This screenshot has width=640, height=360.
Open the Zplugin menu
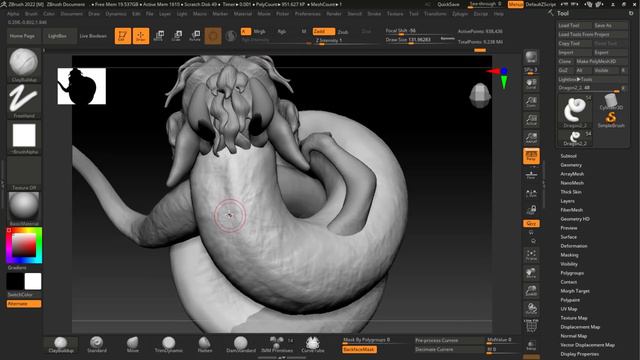[x=460, y=14]
